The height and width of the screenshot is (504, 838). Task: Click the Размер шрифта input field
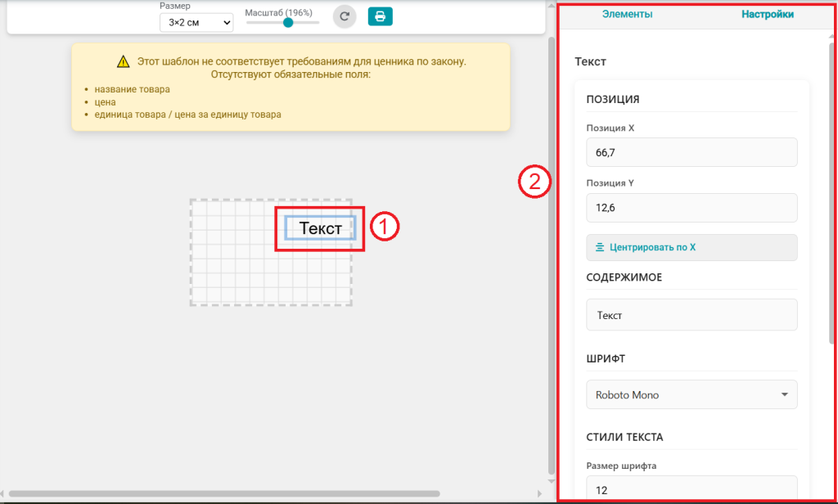tap(692, 488)
